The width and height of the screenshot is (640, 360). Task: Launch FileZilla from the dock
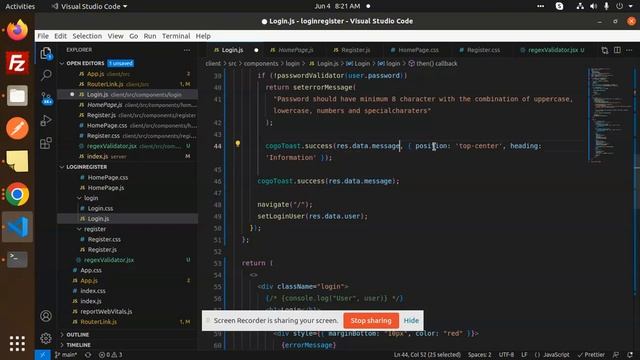[17, 62]
